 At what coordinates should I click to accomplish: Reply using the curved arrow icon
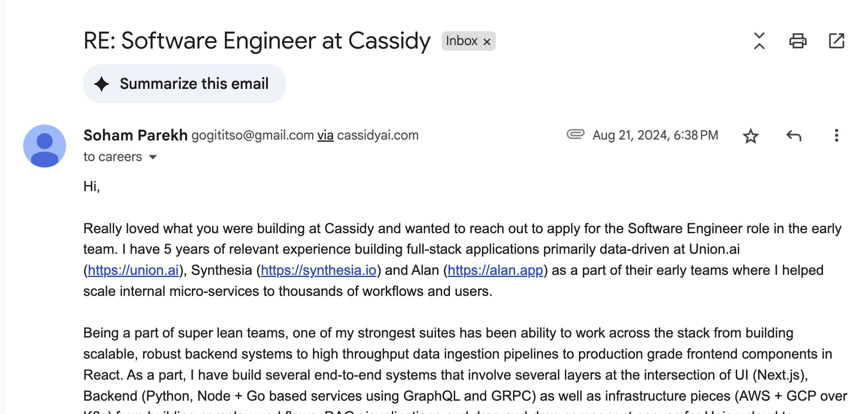click(x=794, y=136)
